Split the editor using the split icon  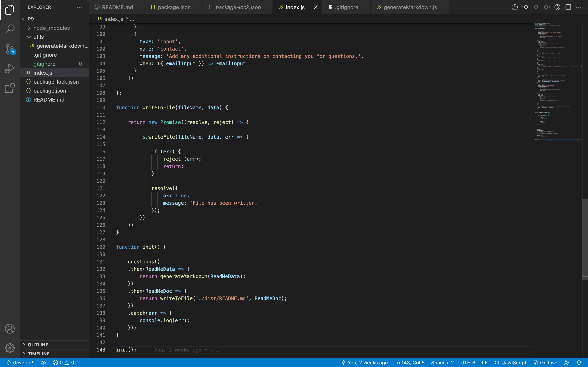568,7
